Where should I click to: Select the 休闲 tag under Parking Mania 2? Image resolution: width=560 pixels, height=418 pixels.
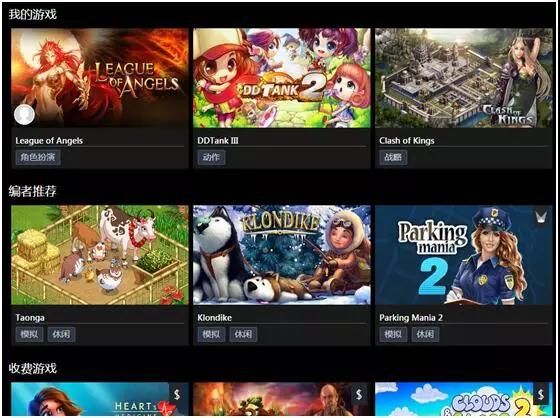pyautogui.click(x=425, y=334)
